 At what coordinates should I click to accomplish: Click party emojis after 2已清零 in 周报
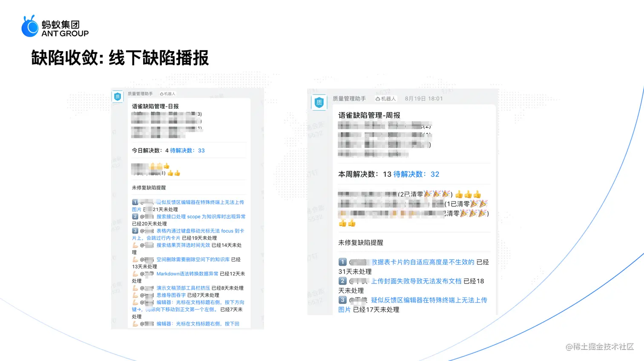click(x=437, y=194)
